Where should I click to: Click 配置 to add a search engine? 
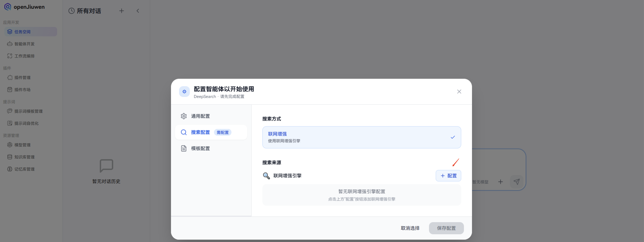448,176
